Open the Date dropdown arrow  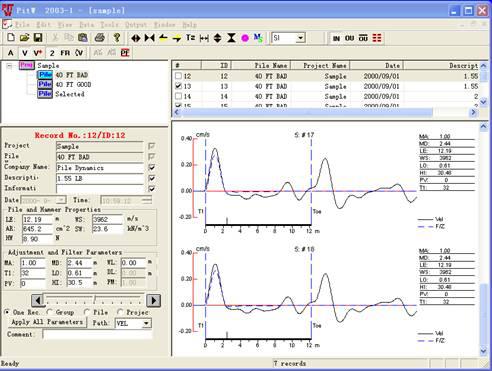pyautogui.click(x=61, y=200)
